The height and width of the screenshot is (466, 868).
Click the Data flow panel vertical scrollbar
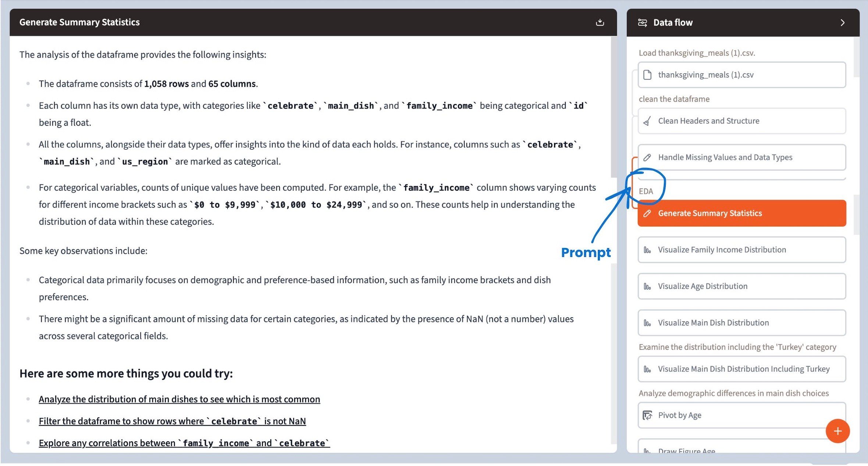pyautogui.click(x=856, y=57)
